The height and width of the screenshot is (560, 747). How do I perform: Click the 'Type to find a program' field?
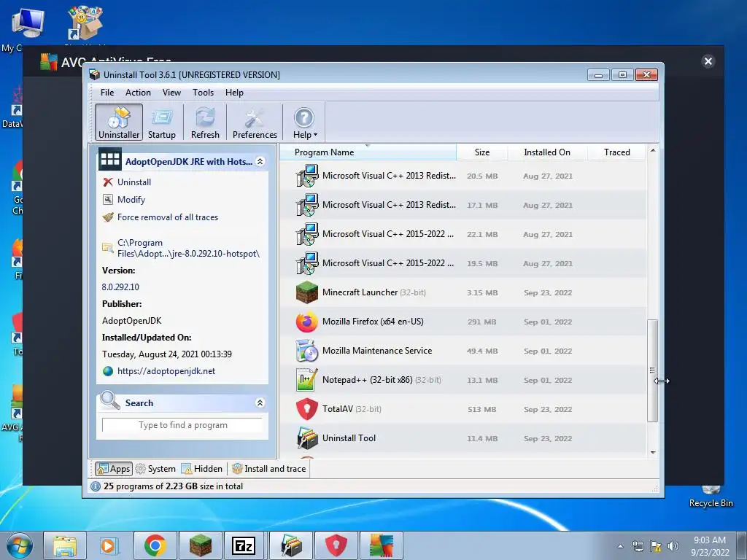coord(182,425)
